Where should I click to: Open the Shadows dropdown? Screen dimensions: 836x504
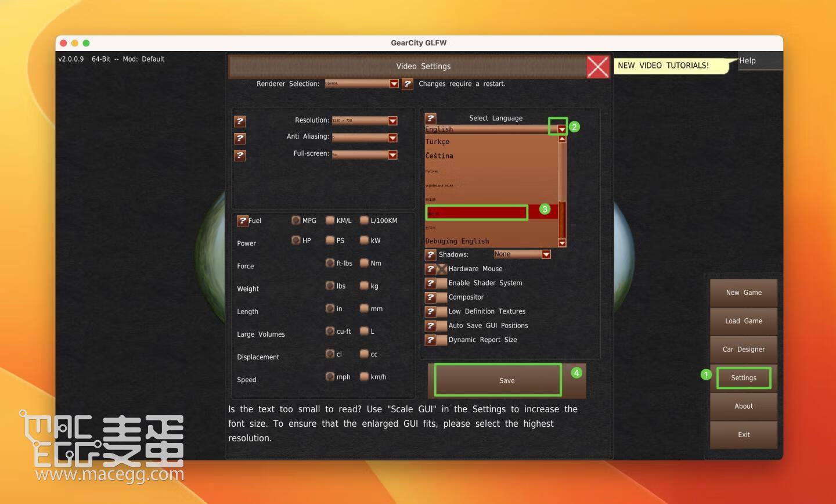[546, 254]
